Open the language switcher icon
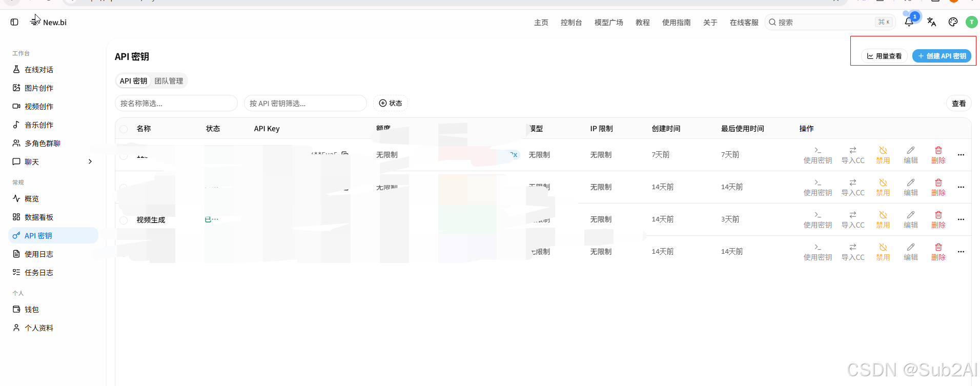Screen dimensions: 980x386 tap(932, 22)
